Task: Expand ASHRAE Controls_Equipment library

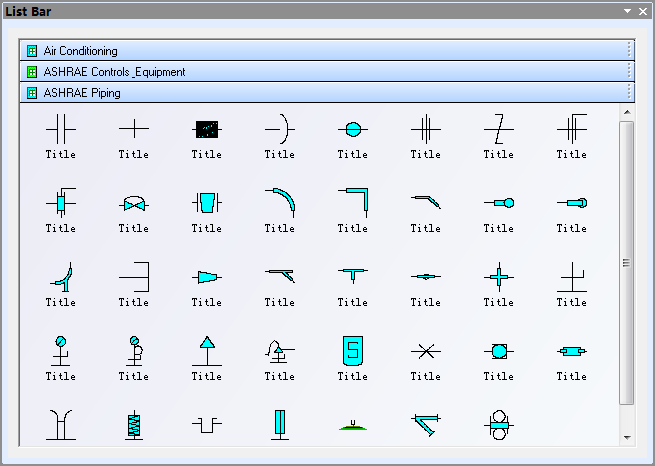Action: click(x=114, y=72)
